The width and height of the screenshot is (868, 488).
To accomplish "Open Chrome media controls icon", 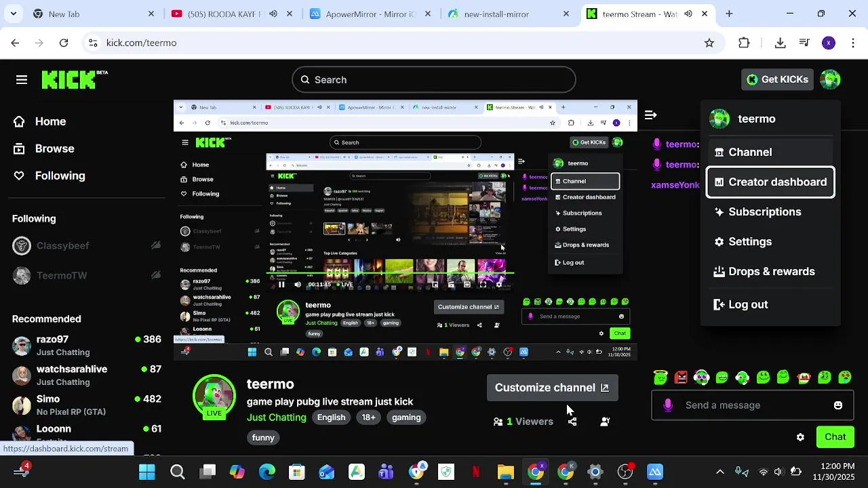I will coord(804,43).
